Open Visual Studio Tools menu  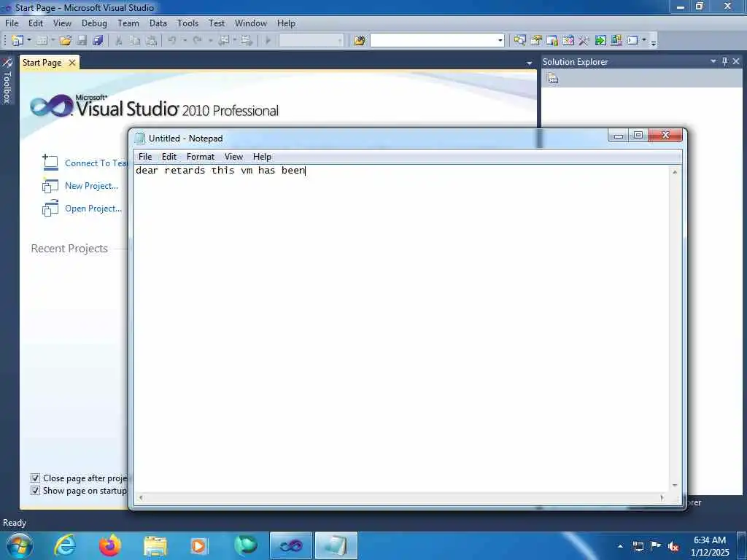(187, 23)
